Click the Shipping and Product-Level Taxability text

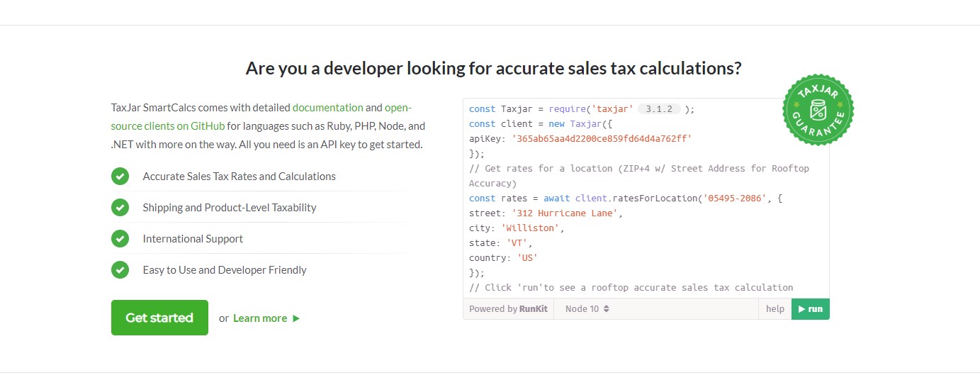coord(230,208)
